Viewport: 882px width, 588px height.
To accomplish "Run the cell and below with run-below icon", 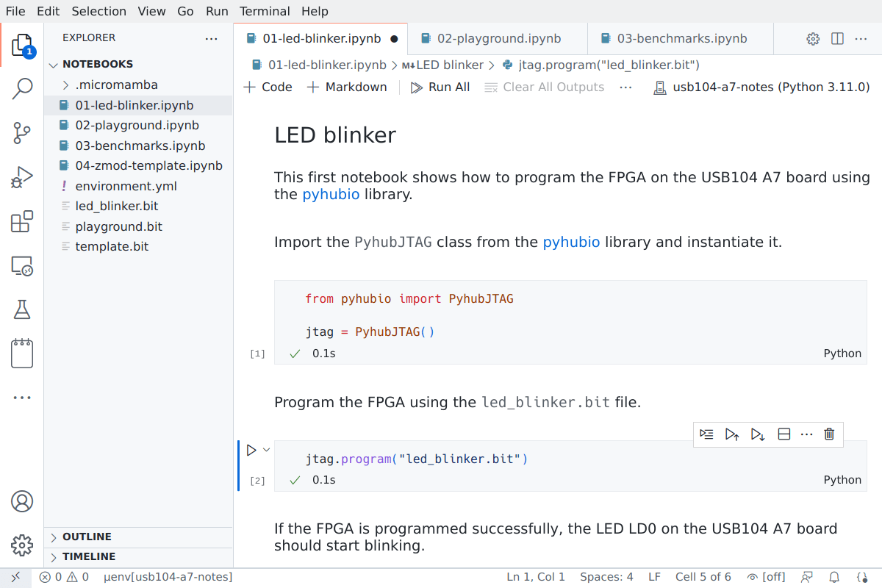I will tap(758, 434).
